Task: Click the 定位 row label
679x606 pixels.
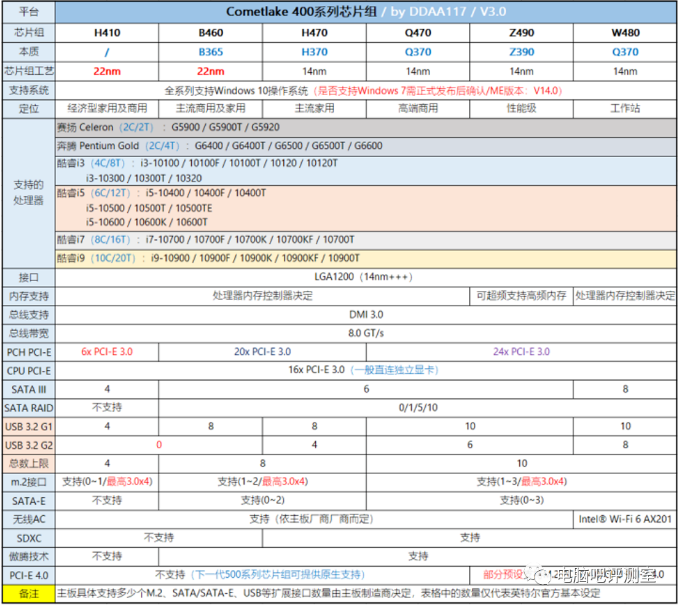Action: click(x=29, y=109)
